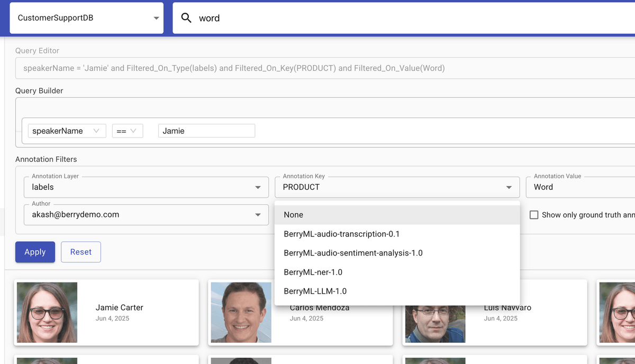Enable Show only ground truth checkbox
Image resolution: width=635 pixels, height=364 pixels.
point(534,215)
